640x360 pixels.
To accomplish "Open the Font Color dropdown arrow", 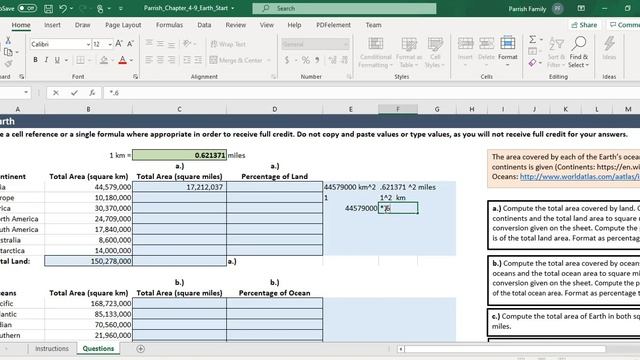I will coord(131,60).
